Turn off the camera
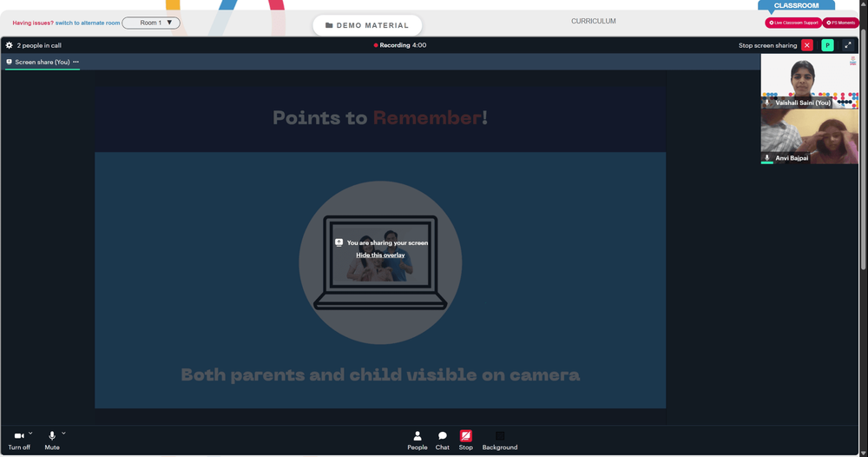 [19, 440]
